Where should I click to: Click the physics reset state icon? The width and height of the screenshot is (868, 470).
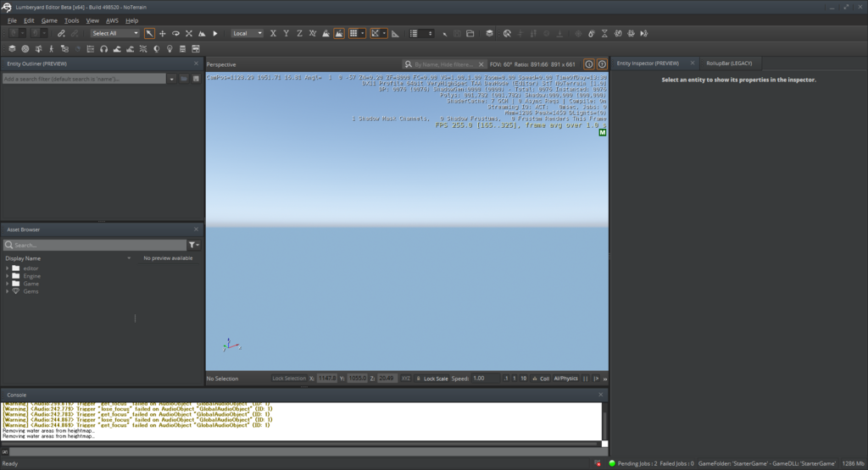618,34
